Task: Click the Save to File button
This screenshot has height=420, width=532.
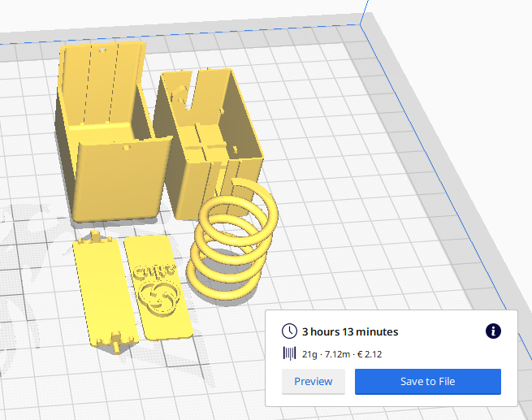Action: [x=428, y=381]
